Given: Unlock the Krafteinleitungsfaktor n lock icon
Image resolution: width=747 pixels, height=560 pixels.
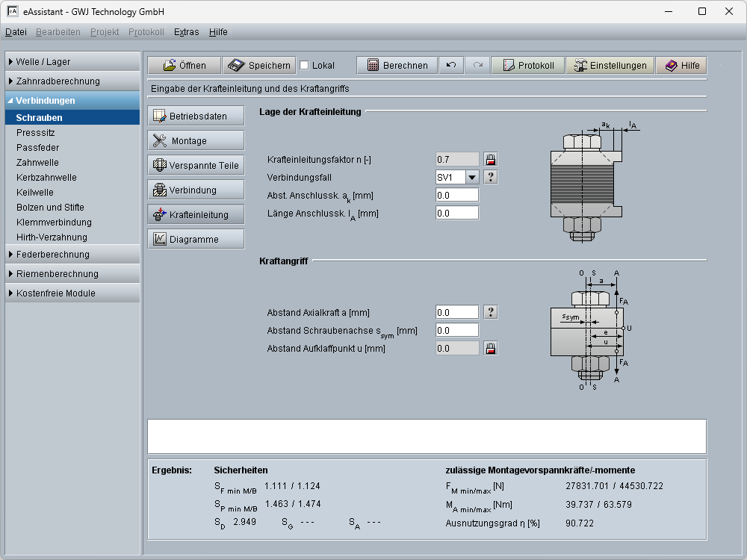Looking at the screenshot, I should (491, 159).
